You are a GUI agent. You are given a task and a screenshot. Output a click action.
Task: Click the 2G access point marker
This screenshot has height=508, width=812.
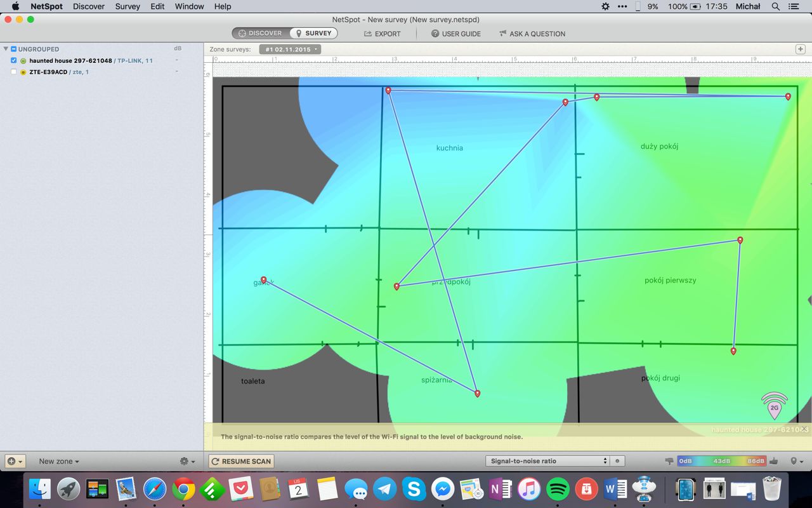pos(775,406)
